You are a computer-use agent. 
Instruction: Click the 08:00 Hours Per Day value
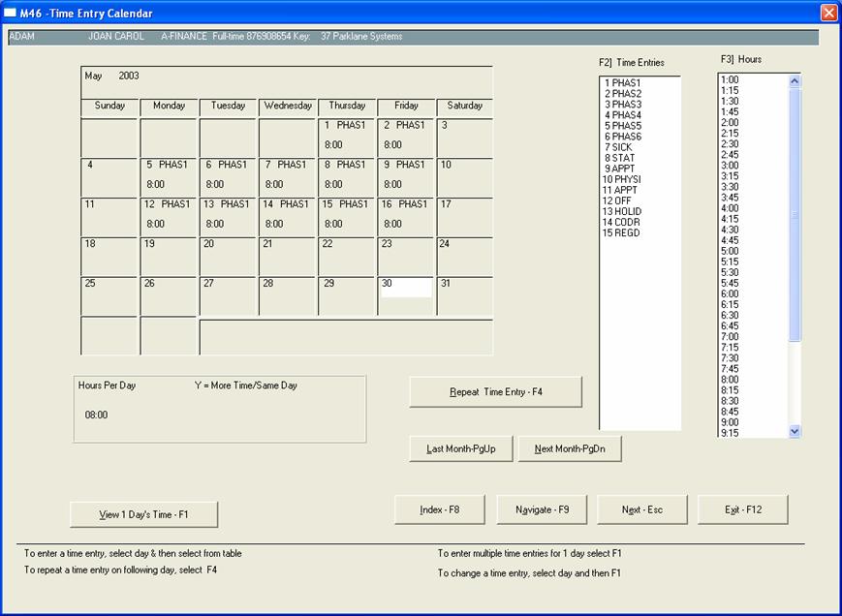[x=96, y=415]
